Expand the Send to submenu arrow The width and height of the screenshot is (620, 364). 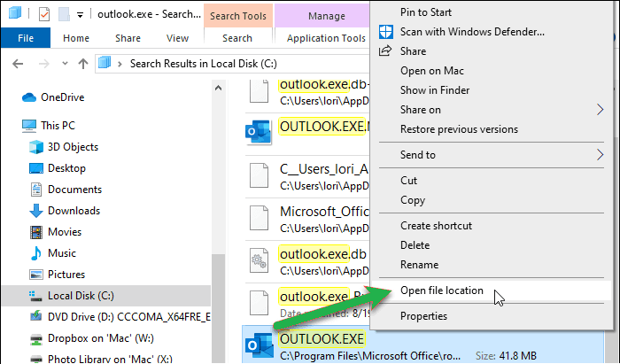(x=600, y=154)
